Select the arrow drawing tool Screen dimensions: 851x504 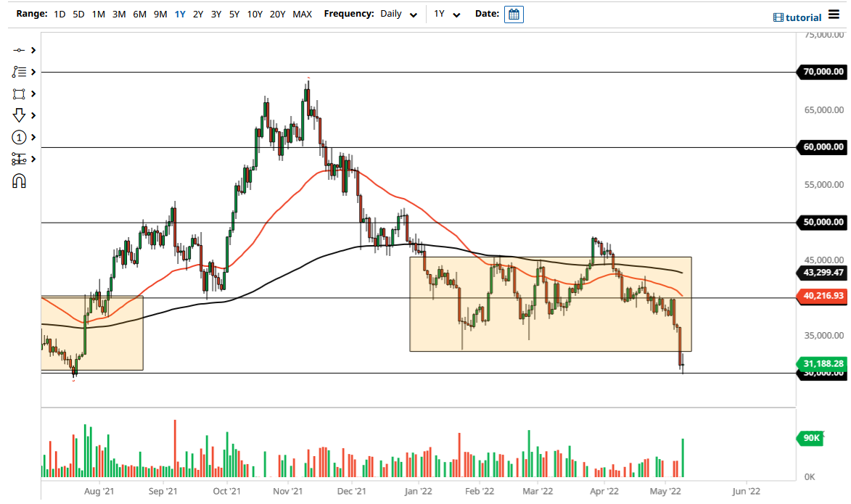(20, 115)
